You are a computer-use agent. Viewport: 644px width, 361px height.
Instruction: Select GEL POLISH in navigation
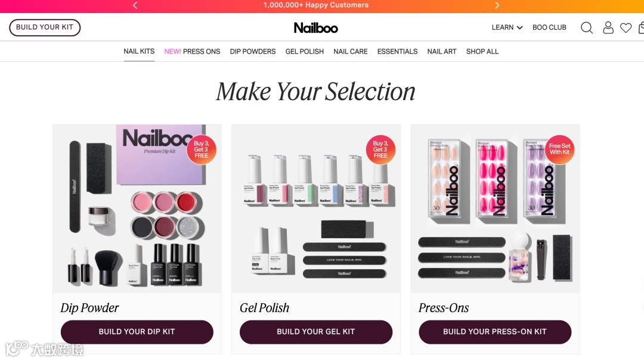pyautogui.click(x=304, y=52)
